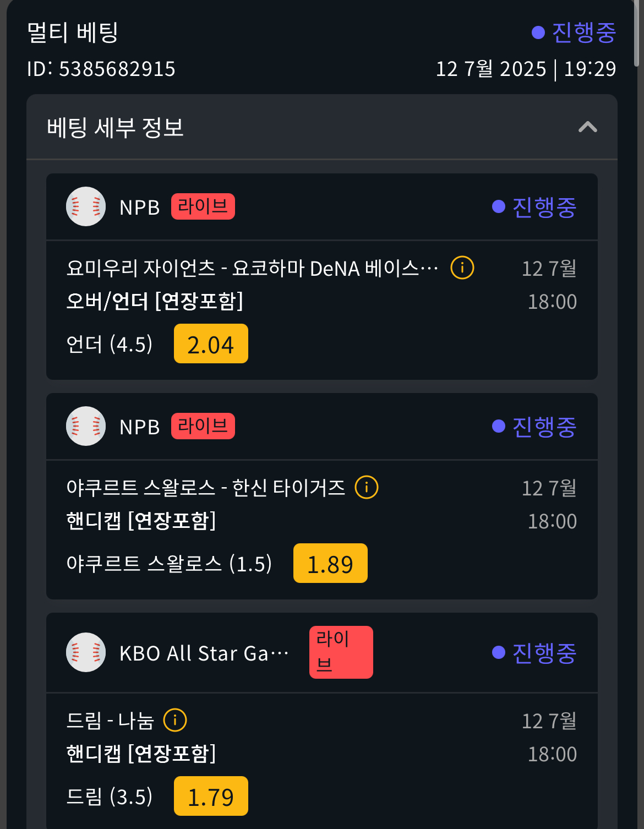Click the bet ID 5385682915 text
644x829 pixels.
tap(101, 69)
